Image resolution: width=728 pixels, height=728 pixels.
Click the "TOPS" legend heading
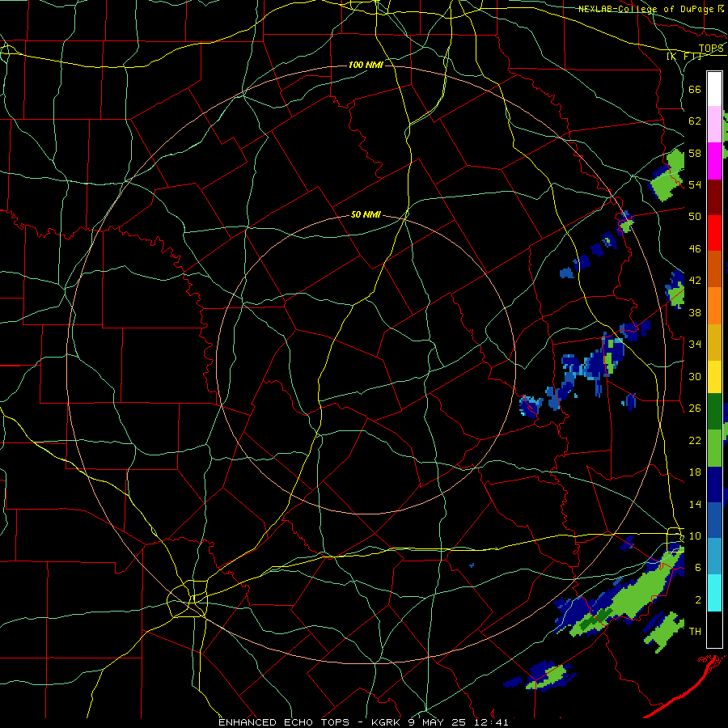point(711,49)
